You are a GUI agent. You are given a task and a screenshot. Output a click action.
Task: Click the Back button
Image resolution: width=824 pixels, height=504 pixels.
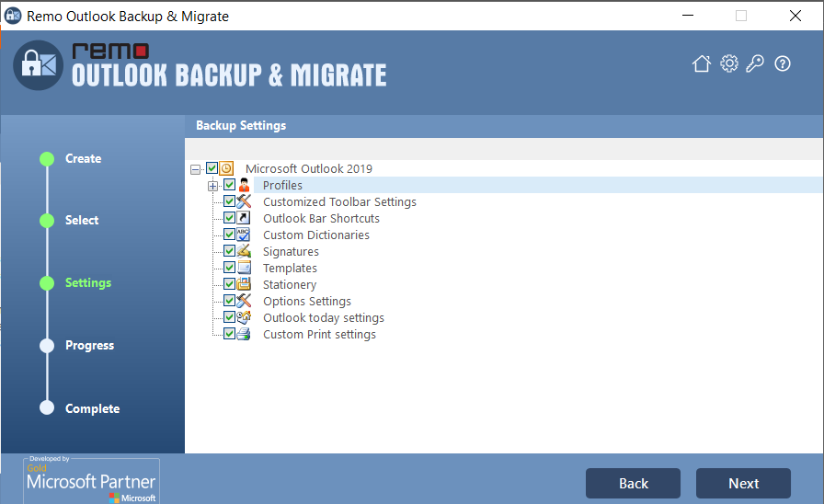pos(633,484)
